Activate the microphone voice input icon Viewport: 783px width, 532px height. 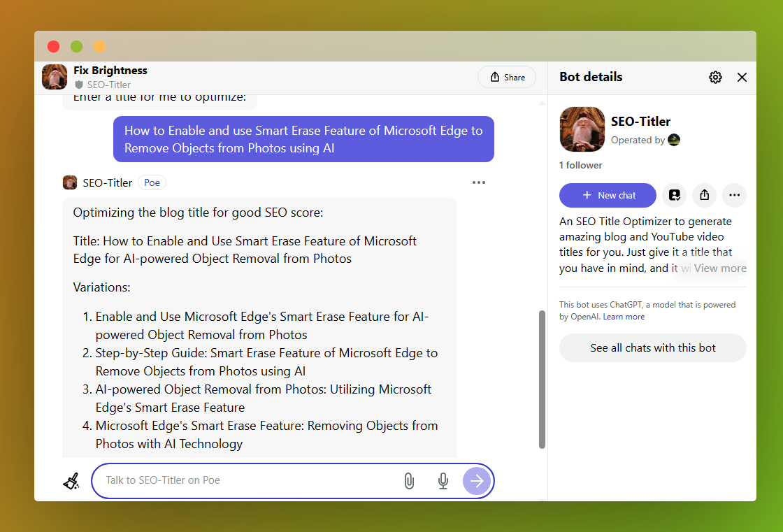click(x=443, y=480)
